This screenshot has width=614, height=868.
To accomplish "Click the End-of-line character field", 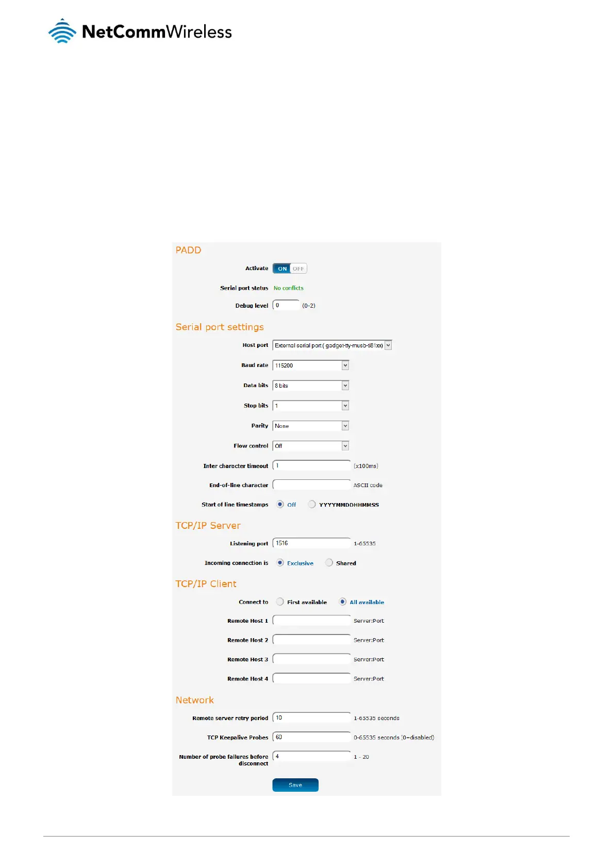I will tap(311, 485).
